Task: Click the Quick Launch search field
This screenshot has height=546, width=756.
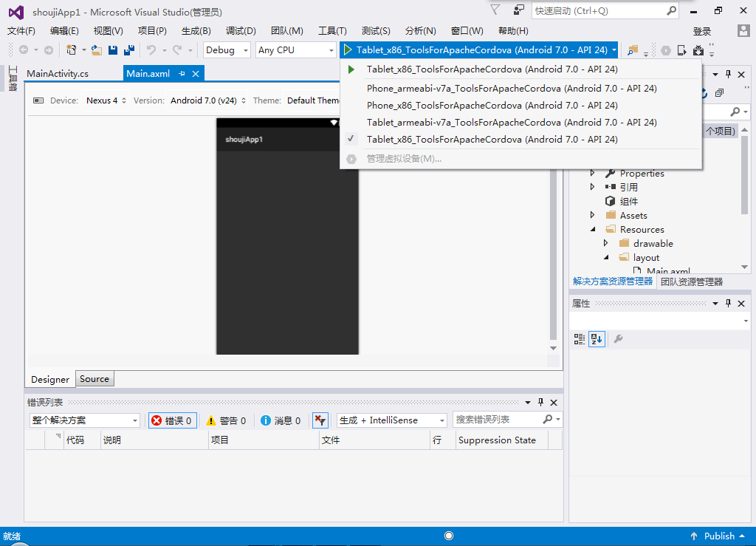Action: [605, 10]
